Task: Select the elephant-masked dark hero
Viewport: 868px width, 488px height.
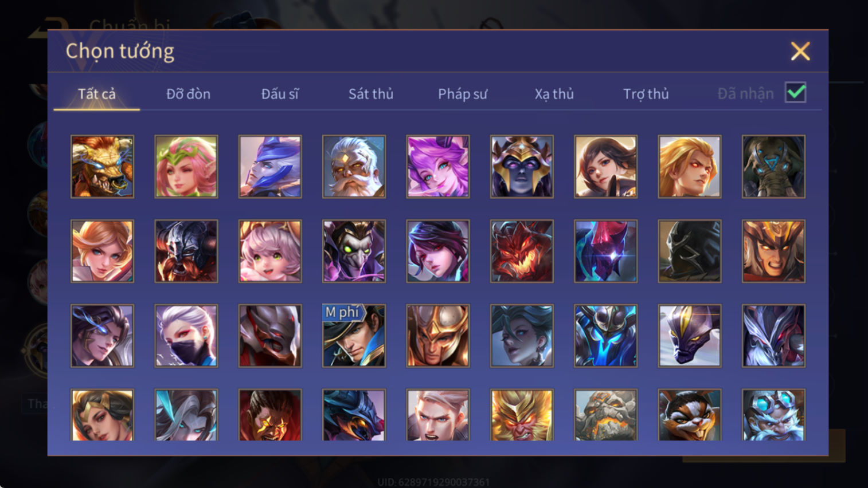Action: [x=773, y=167]
